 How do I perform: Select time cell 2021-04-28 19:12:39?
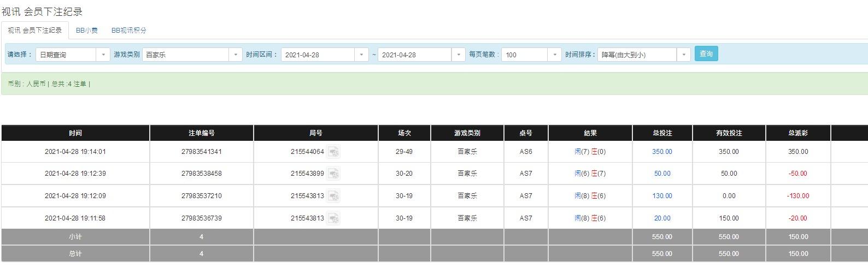point(75,174)
